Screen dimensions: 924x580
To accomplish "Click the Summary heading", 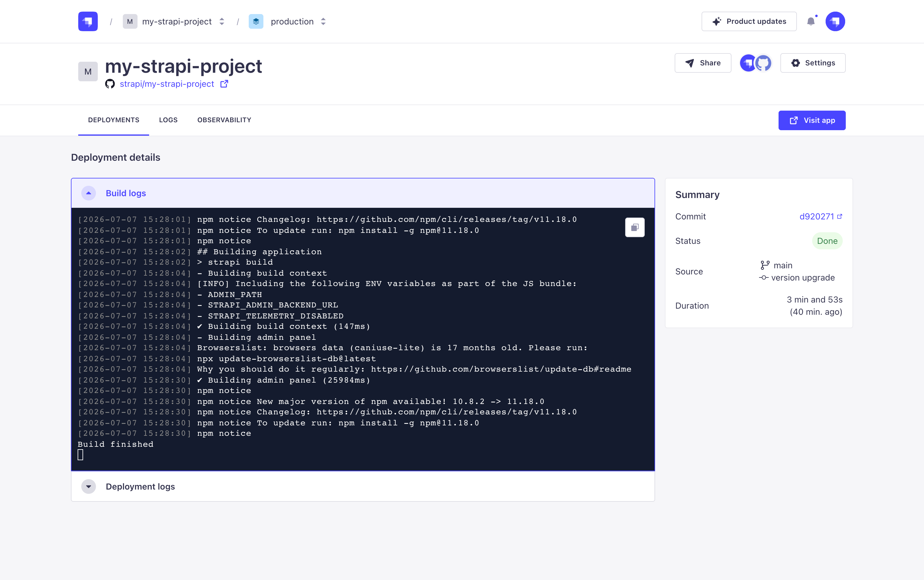I will (697, 195).
